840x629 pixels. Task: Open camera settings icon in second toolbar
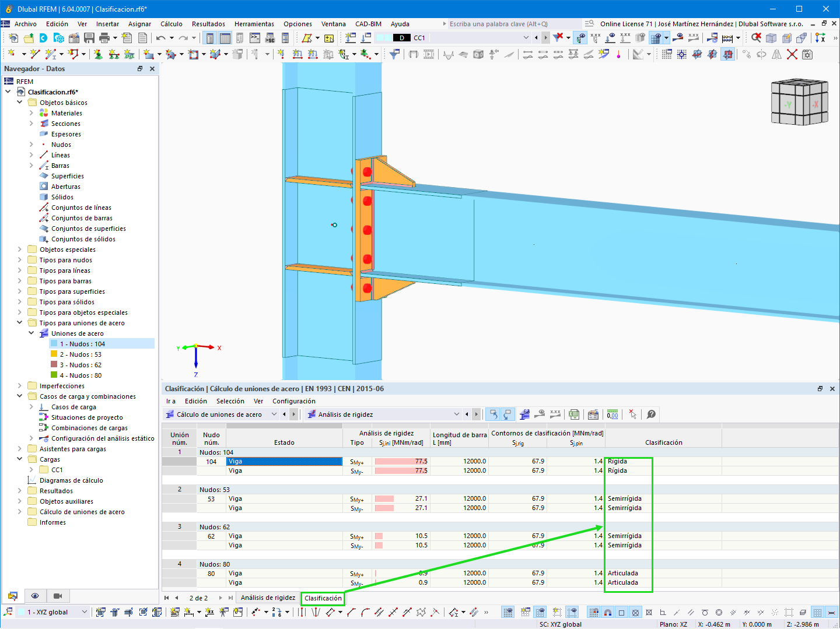click(807, 54)
